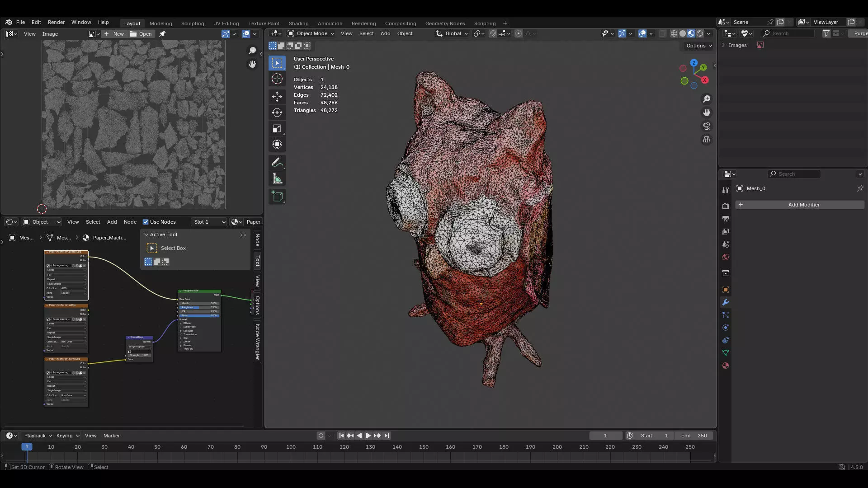Image resolution: width=868 pixels, height=488 pixels.
Task: Expand the Images tree item
Action: [723, 45]
